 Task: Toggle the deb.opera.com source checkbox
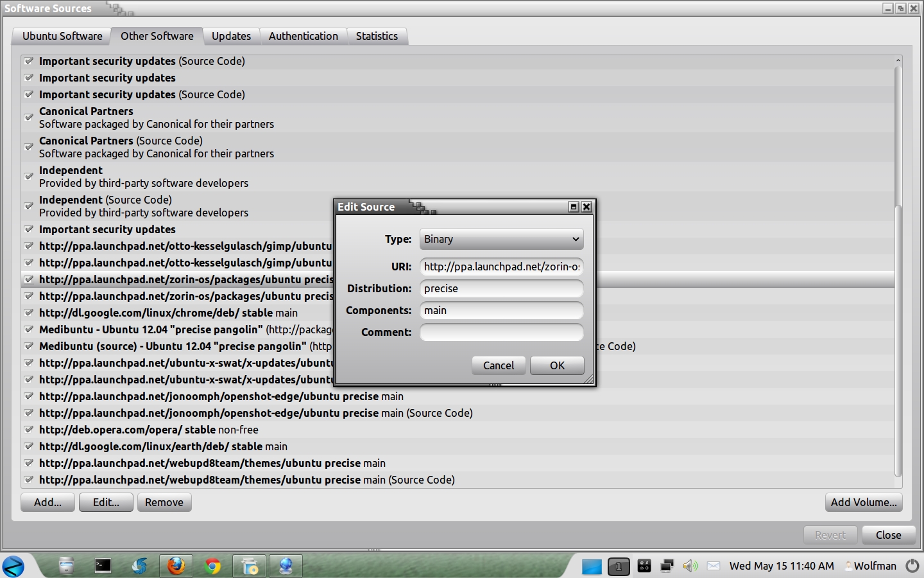tap(29, 430)
